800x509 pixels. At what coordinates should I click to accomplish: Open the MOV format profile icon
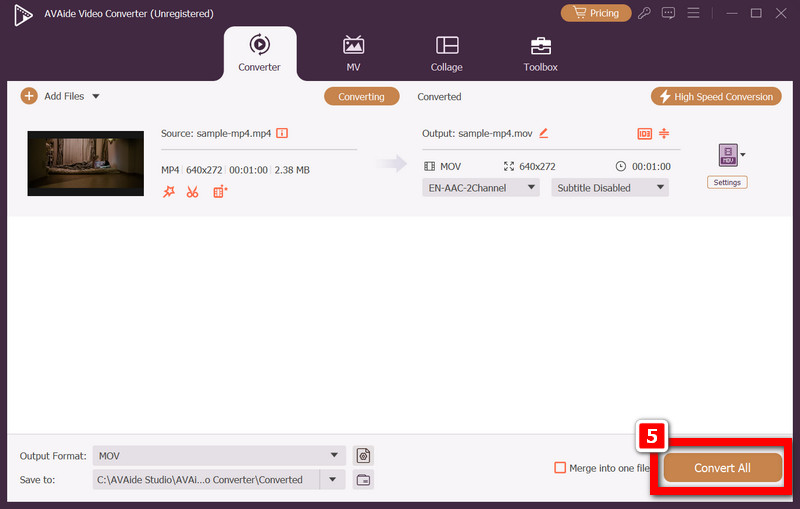click(728, 155)
